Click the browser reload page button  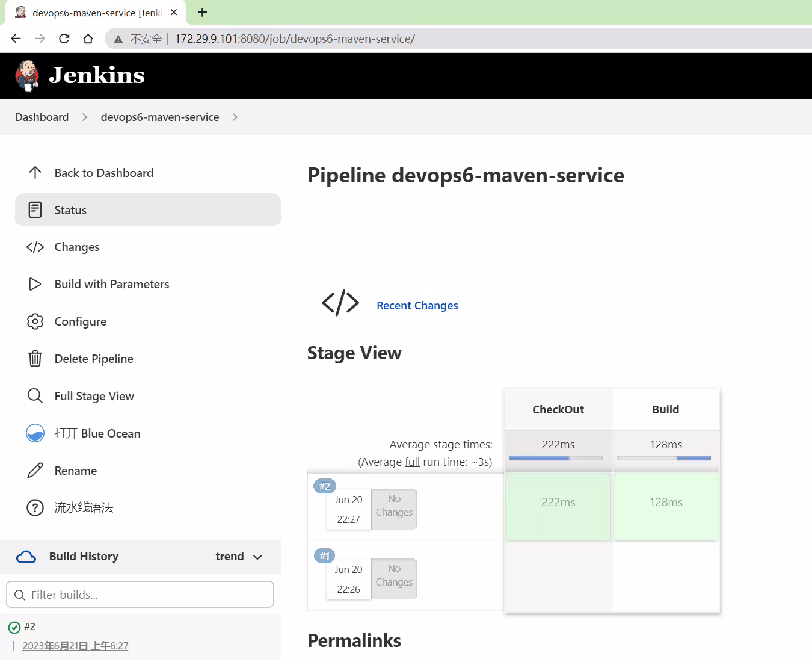pos(64,39)
